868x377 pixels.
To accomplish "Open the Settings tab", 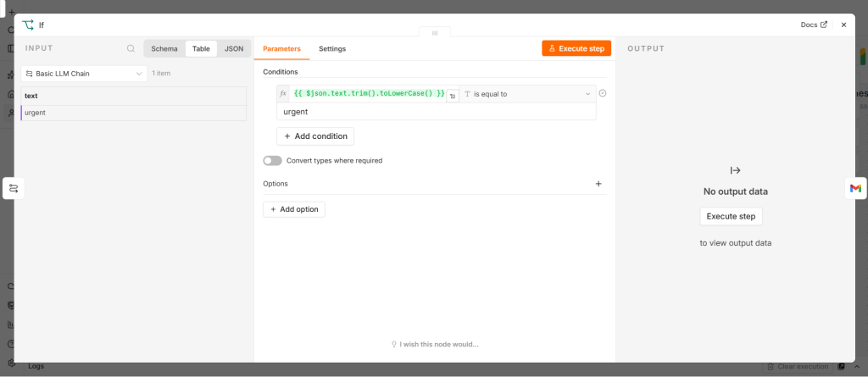I will [332, 49].
